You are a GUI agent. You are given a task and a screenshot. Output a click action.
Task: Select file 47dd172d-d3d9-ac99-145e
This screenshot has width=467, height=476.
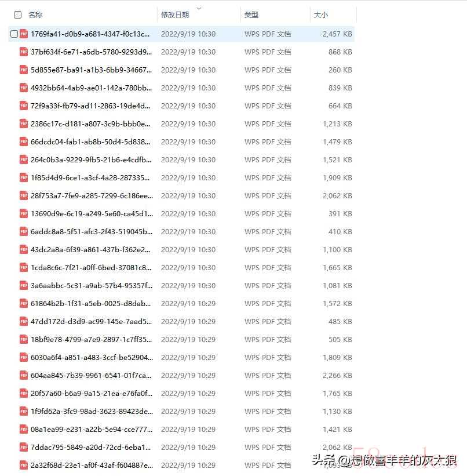tap(181, 321)
